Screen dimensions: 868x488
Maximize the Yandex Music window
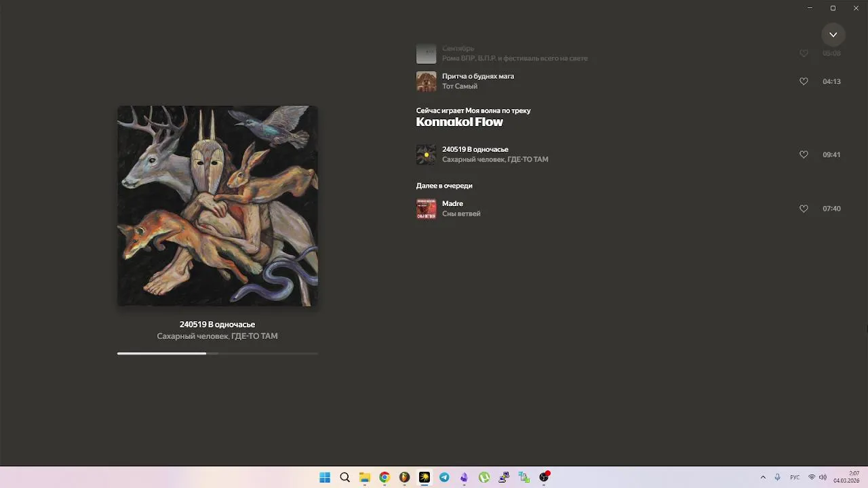pos(833,8)
